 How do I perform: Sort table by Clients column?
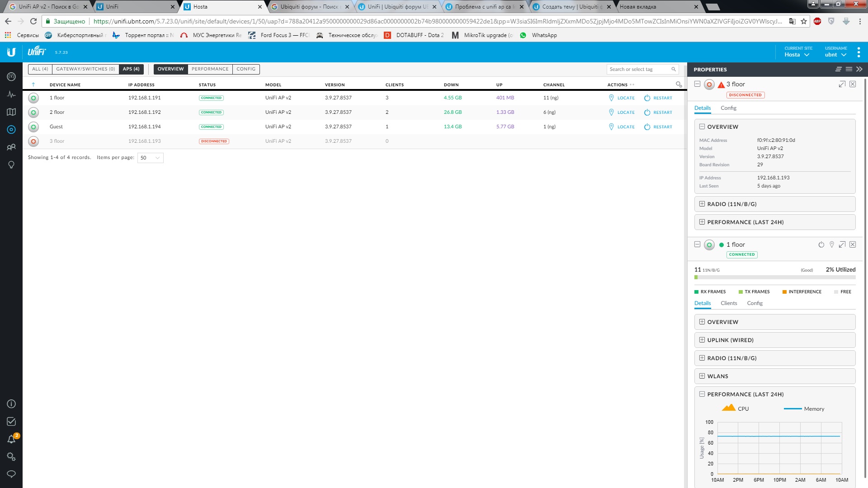(x=395, y=85)
